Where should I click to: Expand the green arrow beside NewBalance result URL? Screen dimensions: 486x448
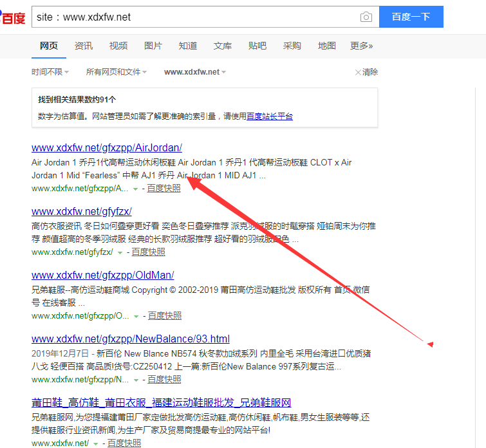pos(136,380)
